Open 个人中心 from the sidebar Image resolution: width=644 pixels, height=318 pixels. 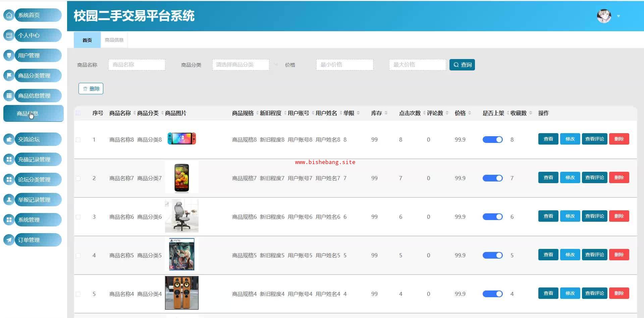tap(38, 35)
